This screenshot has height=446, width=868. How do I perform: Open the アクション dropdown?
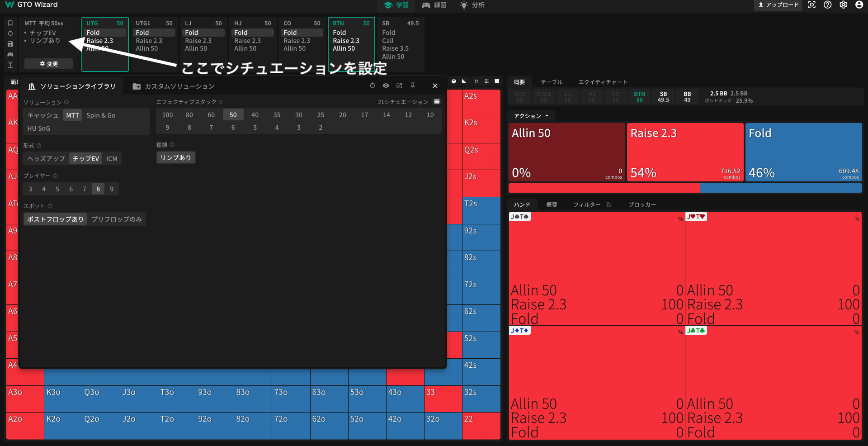coord(531,116)
